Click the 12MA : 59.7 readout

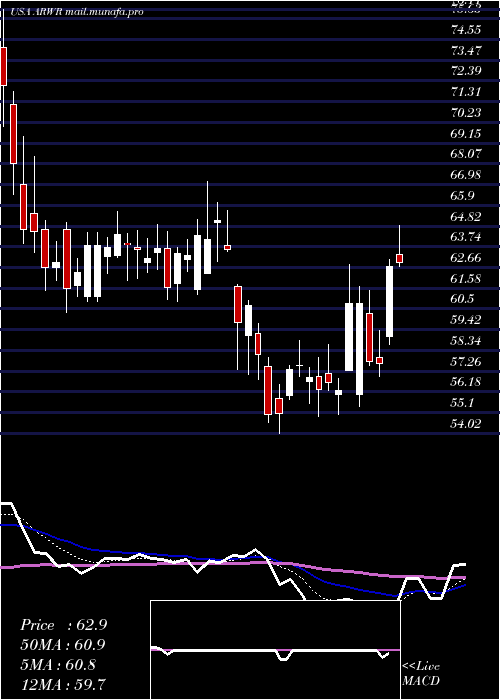point(63,684)
